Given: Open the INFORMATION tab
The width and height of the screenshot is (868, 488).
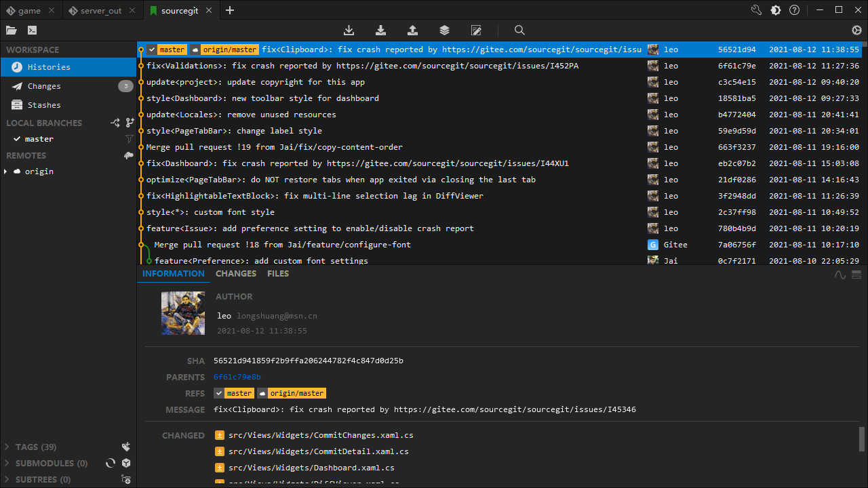Looking at the screenshot, I should click(x=173, y=274).
